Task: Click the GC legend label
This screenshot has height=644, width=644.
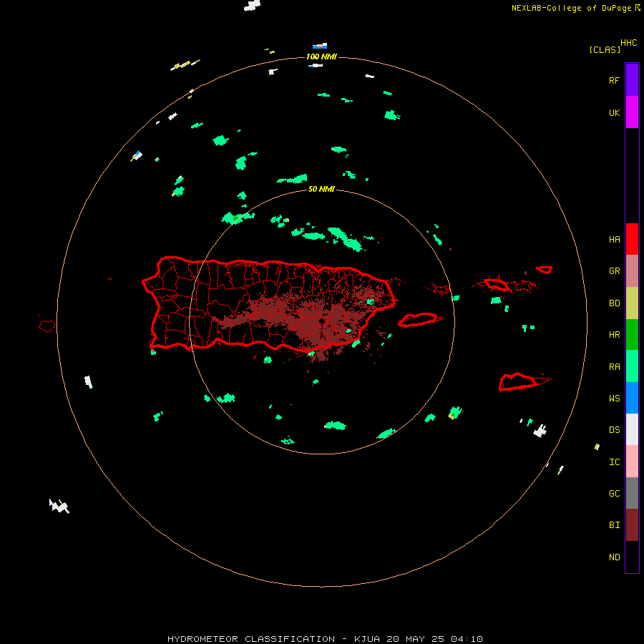Action: 614,493
